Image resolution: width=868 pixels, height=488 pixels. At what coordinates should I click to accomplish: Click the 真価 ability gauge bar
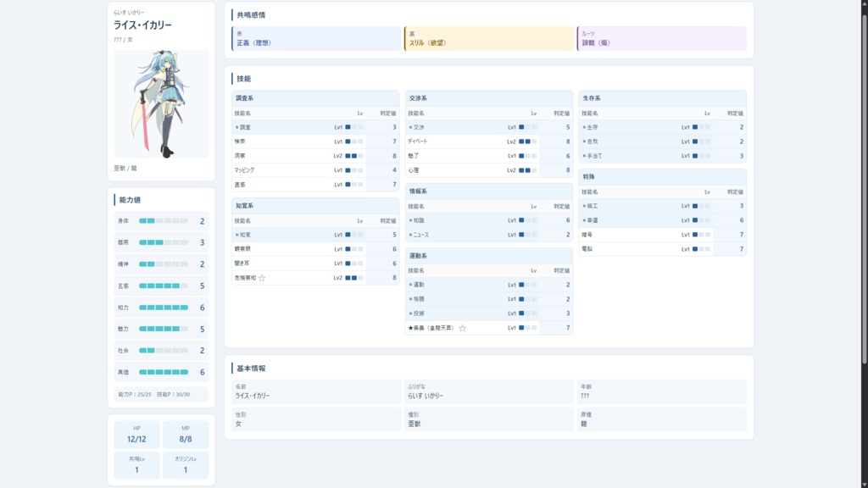point(164,373)
